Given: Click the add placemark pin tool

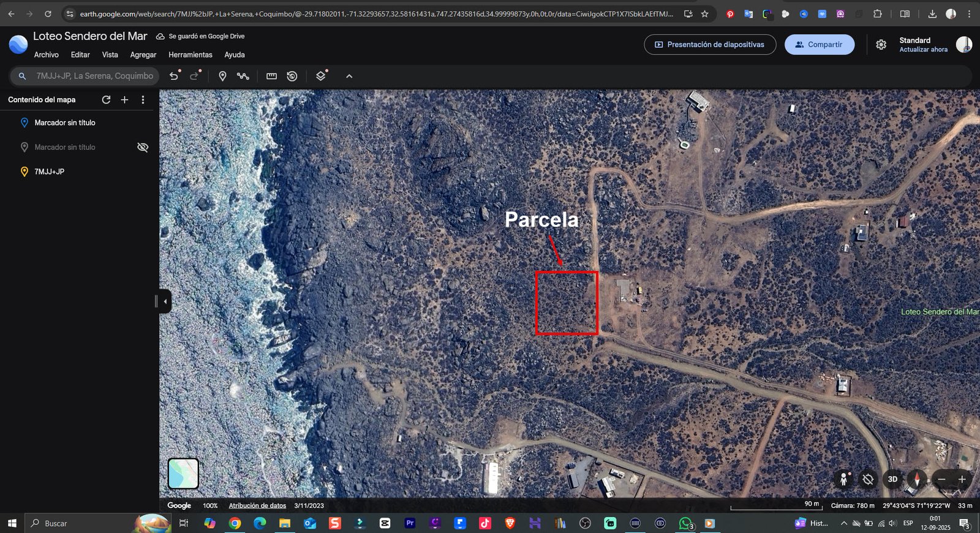Looking at the screenshot, I should click(222, 76).
